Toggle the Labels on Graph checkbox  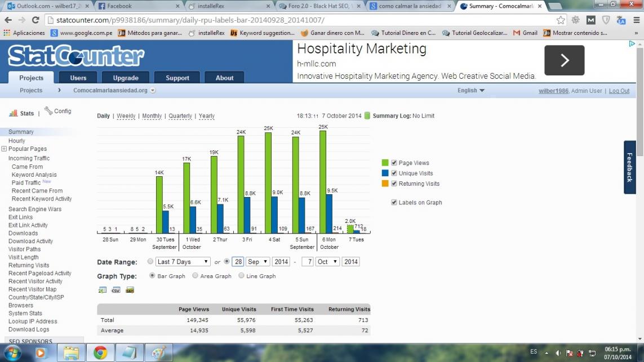[x=394, y=202]
